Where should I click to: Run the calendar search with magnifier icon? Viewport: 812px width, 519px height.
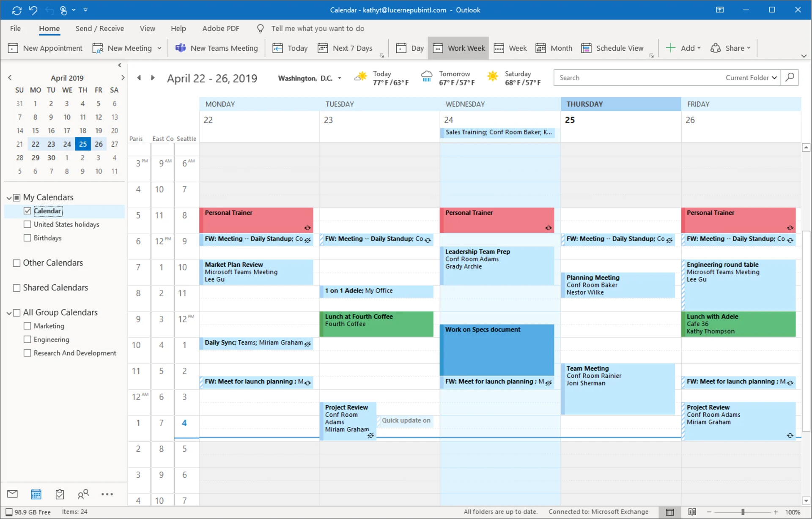pyautogui.click(x=790, y=77)
